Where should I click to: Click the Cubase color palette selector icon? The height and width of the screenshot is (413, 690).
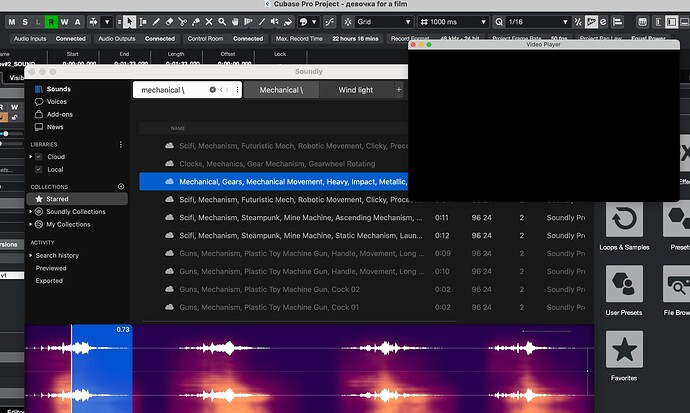coord(304,22)
